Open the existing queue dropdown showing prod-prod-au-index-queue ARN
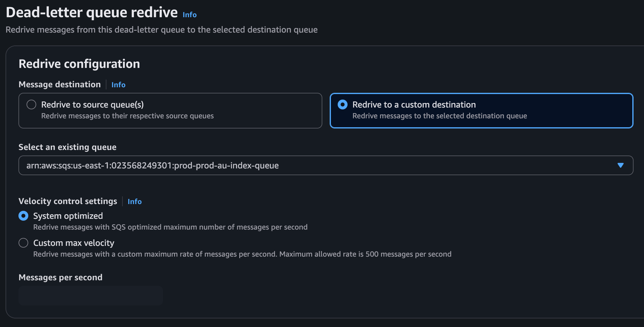644x327 pixels. click(308, 165)
